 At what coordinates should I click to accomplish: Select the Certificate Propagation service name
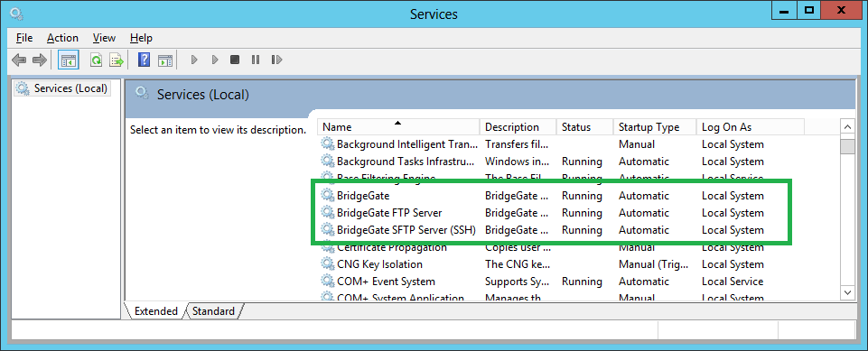tap(391, 247)
